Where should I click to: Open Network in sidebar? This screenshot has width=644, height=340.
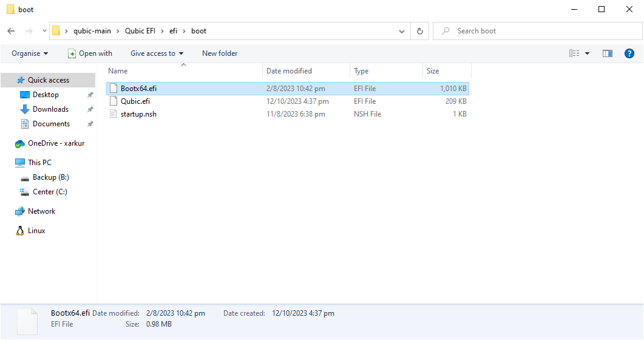click(x=41, y=211)
